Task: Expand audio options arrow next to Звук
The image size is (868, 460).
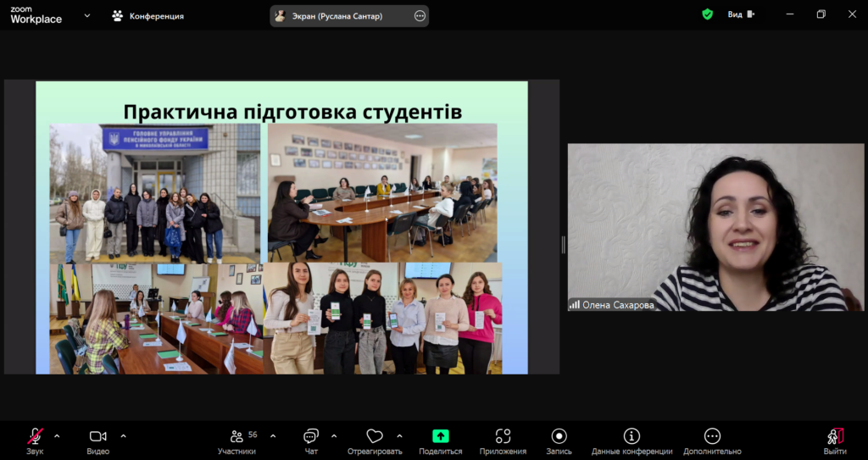Action: [x=57, y=436]
